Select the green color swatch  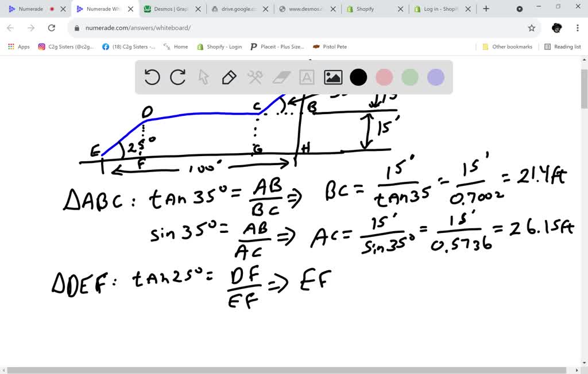(409, 77)
